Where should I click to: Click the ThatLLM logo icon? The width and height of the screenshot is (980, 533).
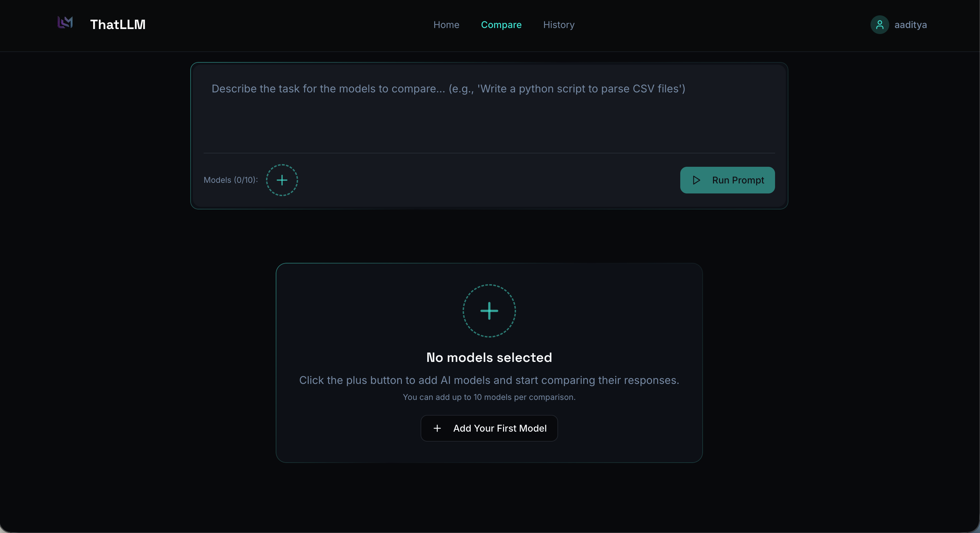tap(65, 23)
